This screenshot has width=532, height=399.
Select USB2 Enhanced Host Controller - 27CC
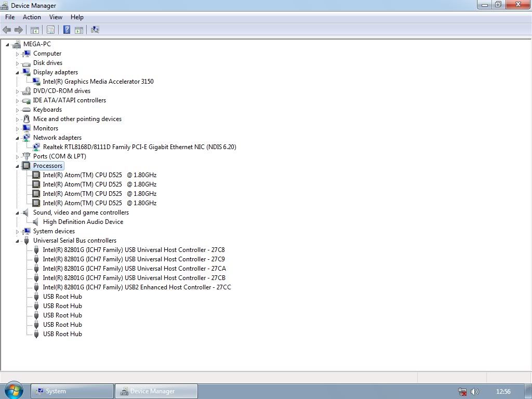137,287
